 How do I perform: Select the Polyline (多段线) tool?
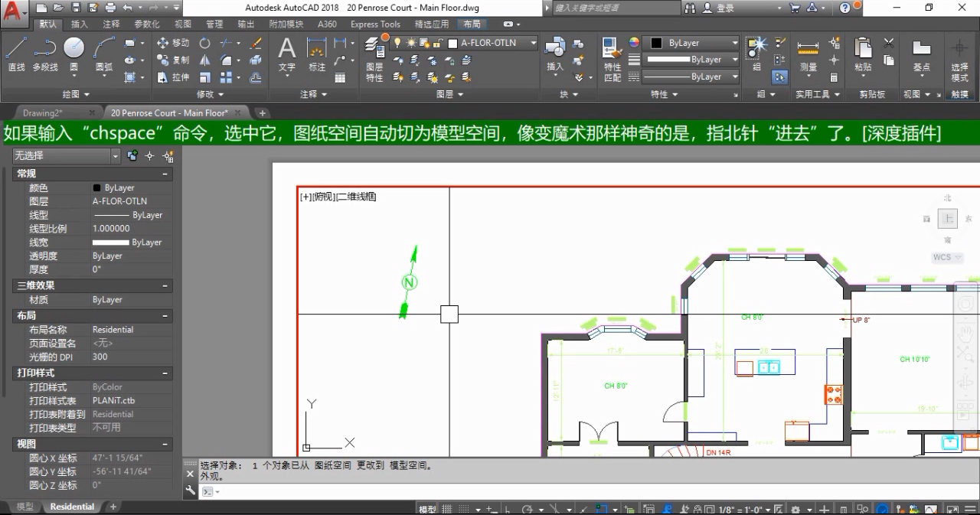(45, 54)
